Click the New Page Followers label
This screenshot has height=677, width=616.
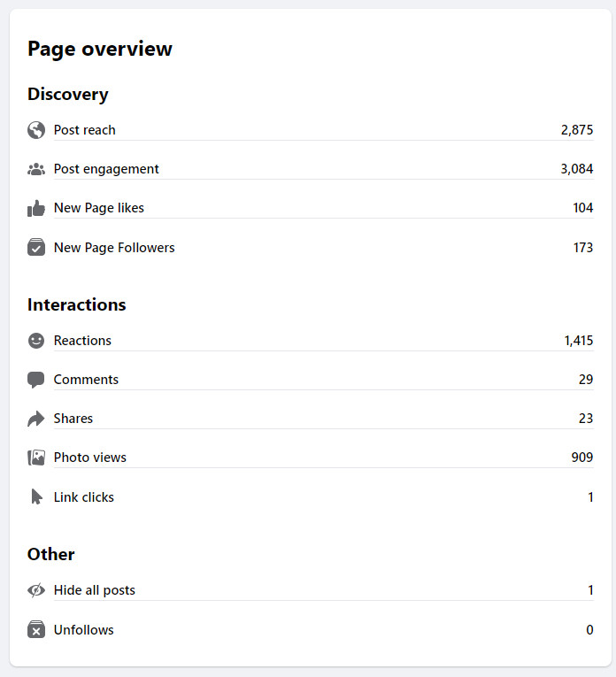114,248
